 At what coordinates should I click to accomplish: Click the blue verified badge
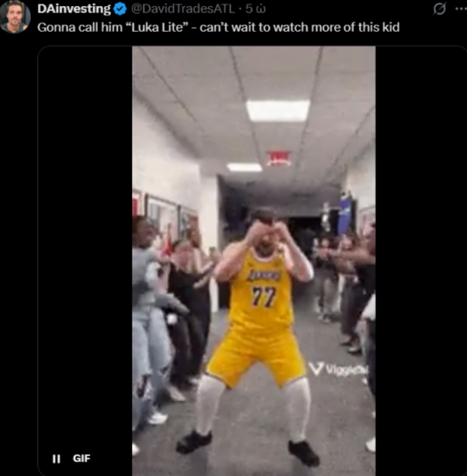tap(120, 10)
